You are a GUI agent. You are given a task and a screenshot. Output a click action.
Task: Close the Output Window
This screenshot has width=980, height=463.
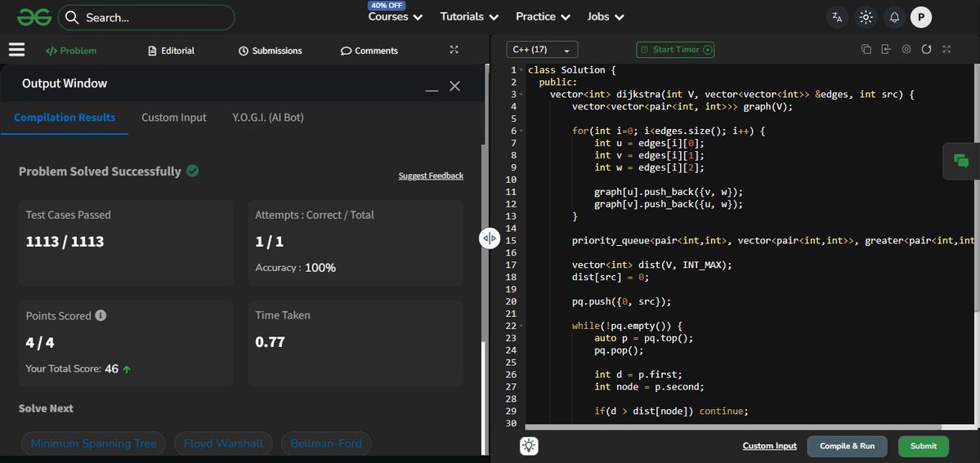455,87
